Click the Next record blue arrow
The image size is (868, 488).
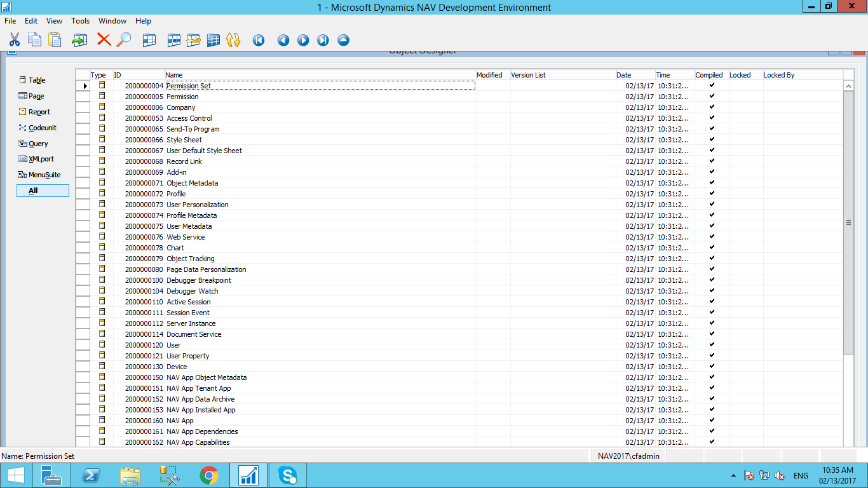coord(303,40)
